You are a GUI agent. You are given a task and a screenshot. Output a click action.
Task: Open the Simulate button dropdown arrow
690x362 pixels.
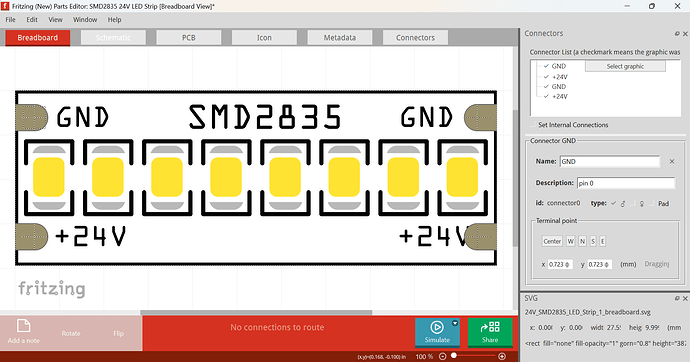(455, 323)
